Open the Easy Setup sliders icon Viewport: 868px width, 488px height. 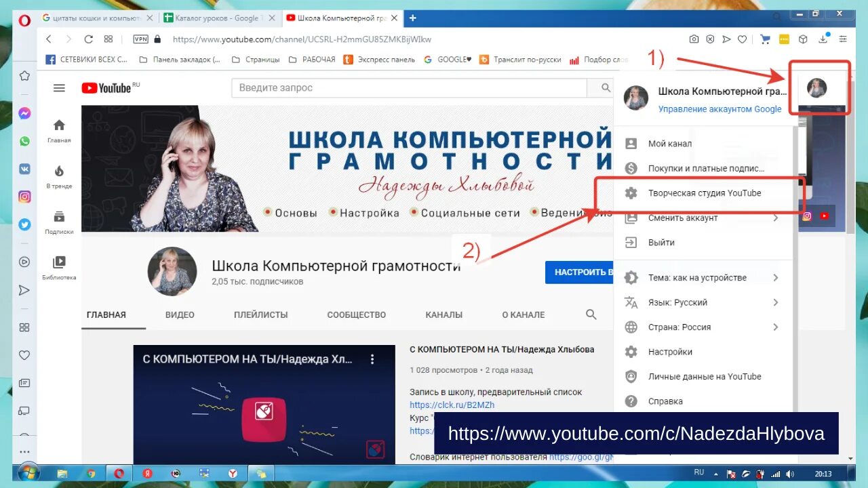[x=843, y=39]
